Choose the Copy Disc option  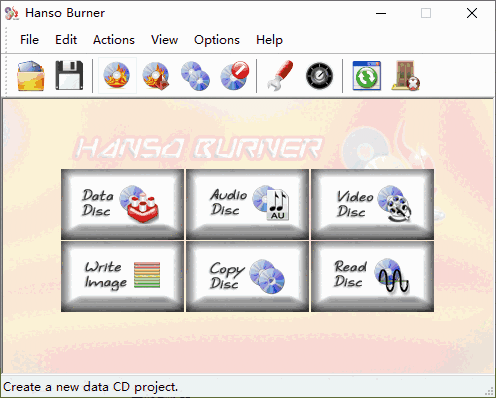pos(247,277)
